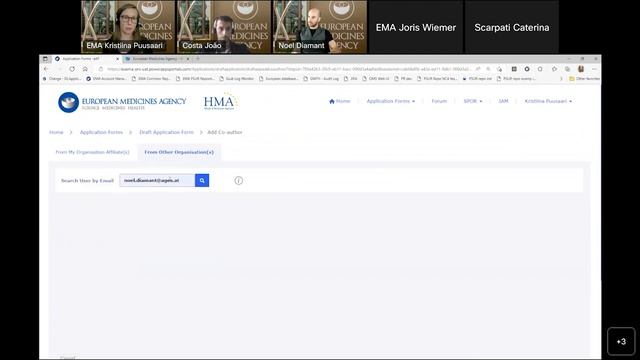The image size is (640, 360).
Task: Go to Home via house icon link
Action: pos(340,101)
